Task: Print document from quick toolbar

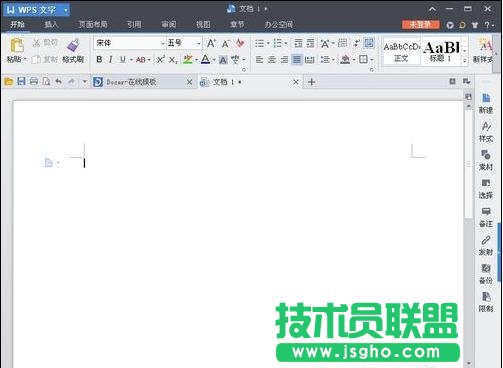Action: (x=34, y=81)
